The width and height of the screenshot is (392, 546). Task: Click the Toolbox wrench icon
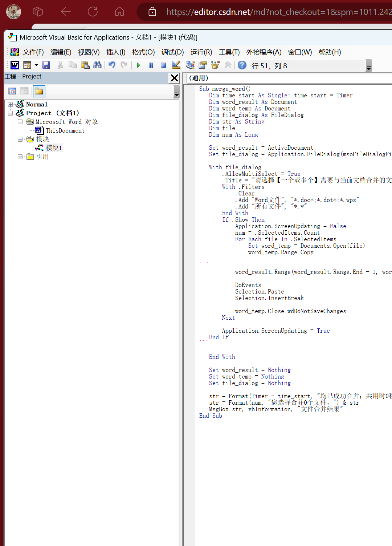(x=228, y=65)
